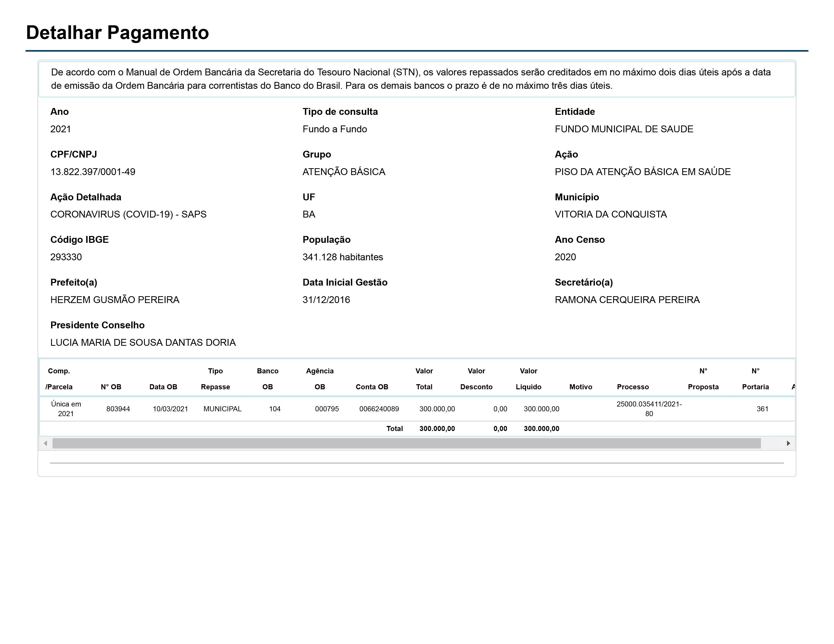Click the date 10/03/2021 cell
834x644 pixels.
(170, 409)
